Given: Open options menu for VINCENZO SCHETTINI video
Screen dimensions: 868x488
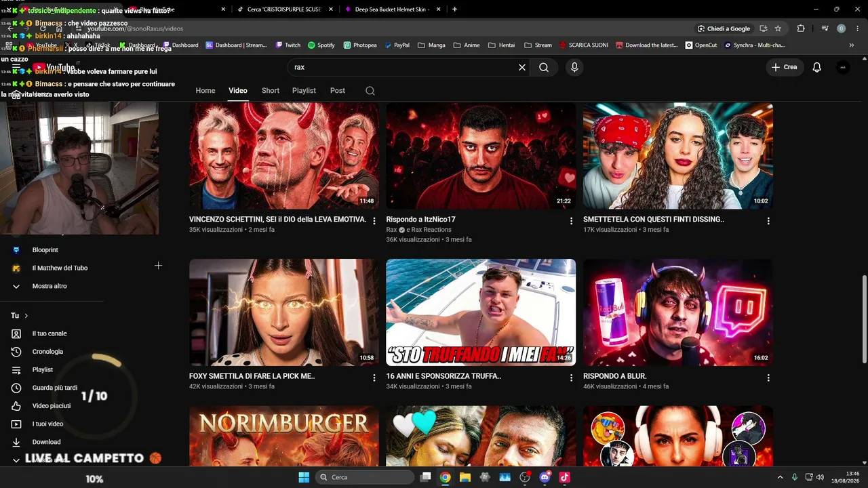Looking at the screenshot, I should (374, 221).
